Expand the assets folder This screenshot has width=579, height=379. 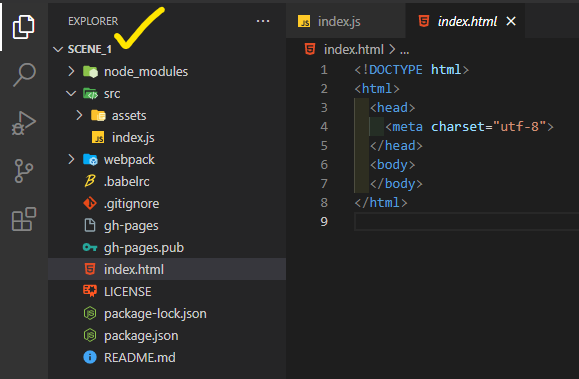click(79, 115)
